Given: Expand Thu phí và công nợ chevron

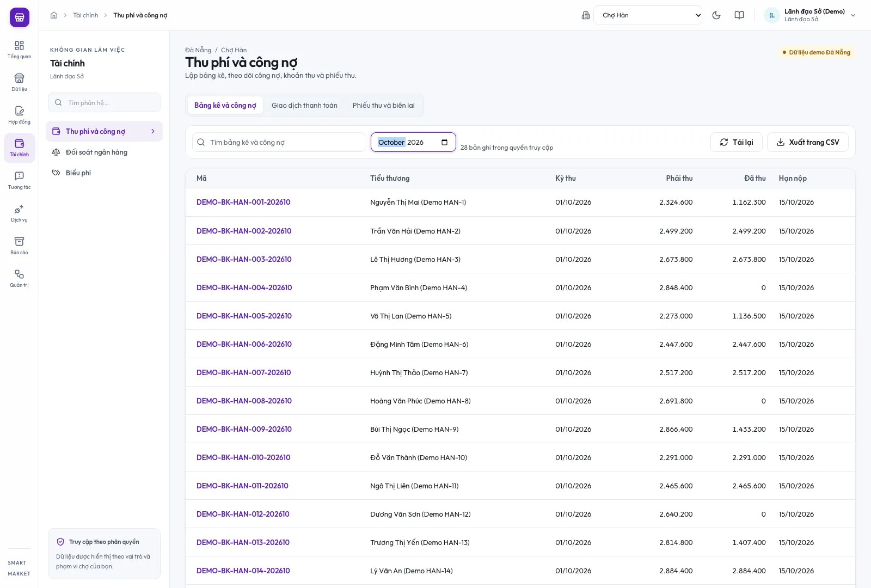Looking at the screenshot, I should 153,131.
